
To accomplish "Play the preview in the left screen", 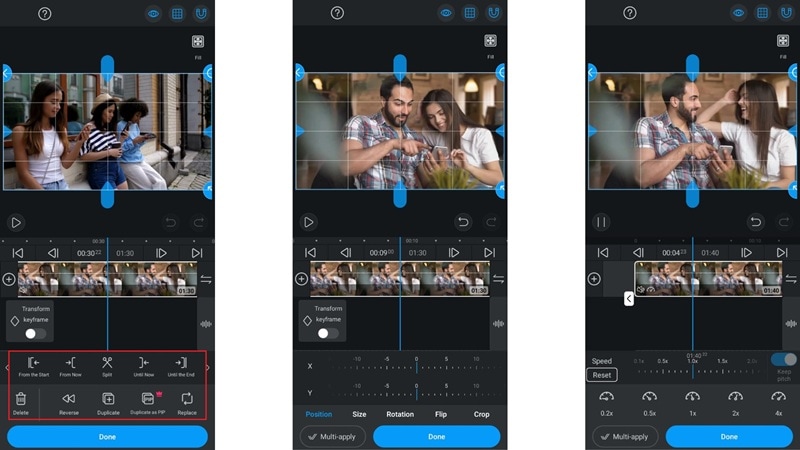I will [16, 222].
